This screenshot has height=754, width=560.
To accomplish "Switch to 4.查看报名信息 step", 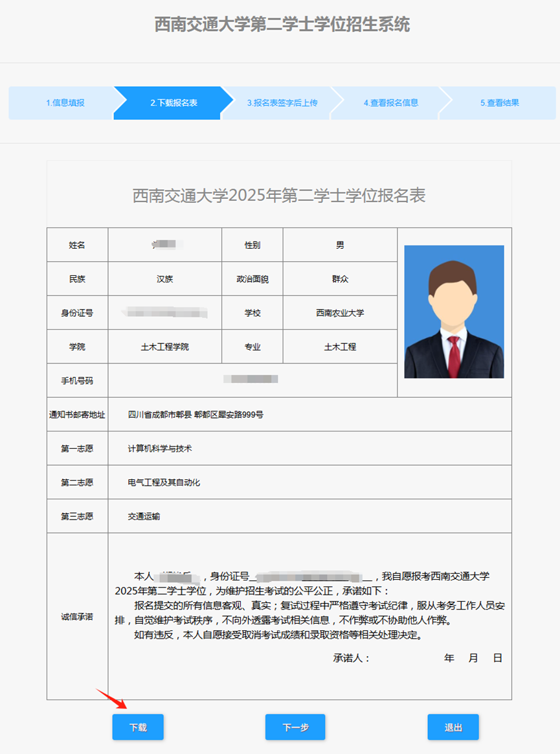I will (390, 103).
